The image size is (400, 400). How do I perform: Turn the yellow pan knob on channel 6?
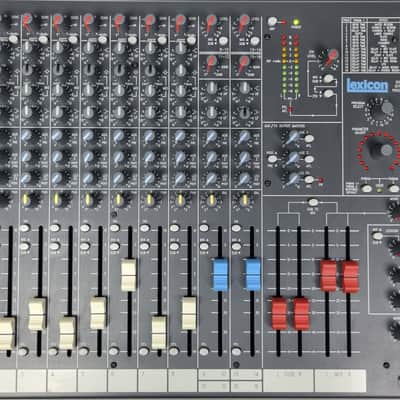118,199
